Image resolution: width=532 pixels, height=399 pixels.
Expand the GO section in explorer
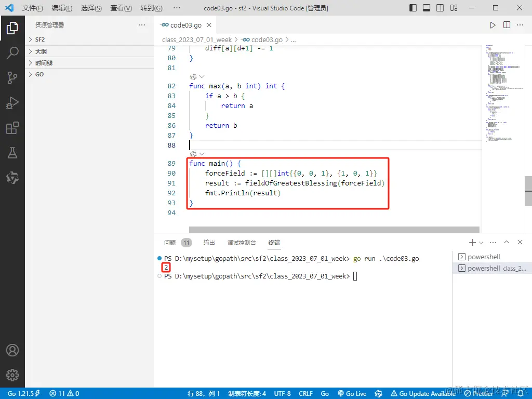(x=89, y=74)
